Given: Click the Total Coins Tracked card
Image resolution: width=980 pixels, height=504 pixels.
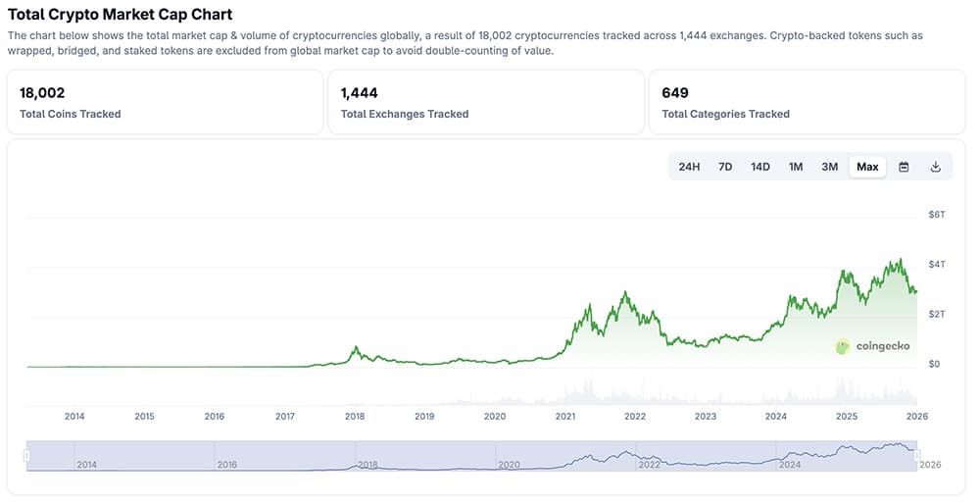Looking at the screenshot, I should 165,102.
